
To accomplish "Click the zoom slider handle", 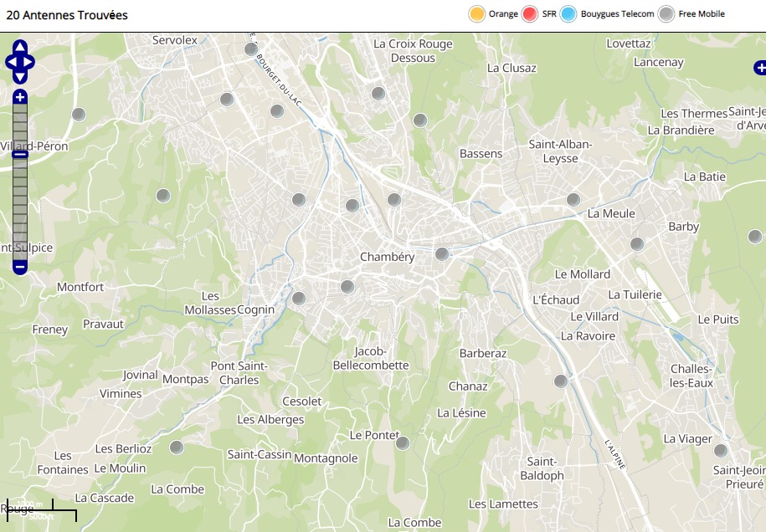I will [20, 153].
